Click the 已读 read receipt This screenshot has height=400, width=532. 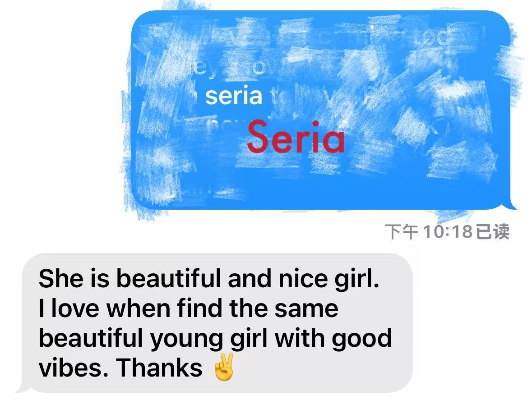(493, 232)
